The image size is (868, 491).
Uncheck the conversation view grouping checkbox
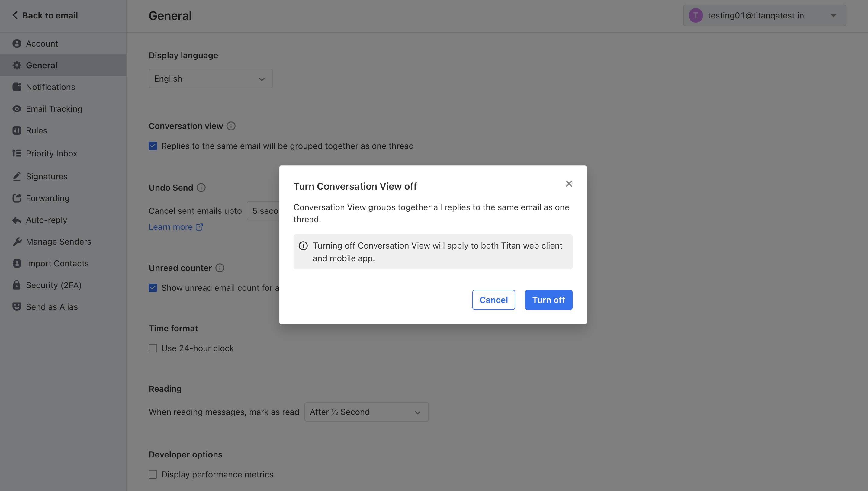[x=153, y=146]
